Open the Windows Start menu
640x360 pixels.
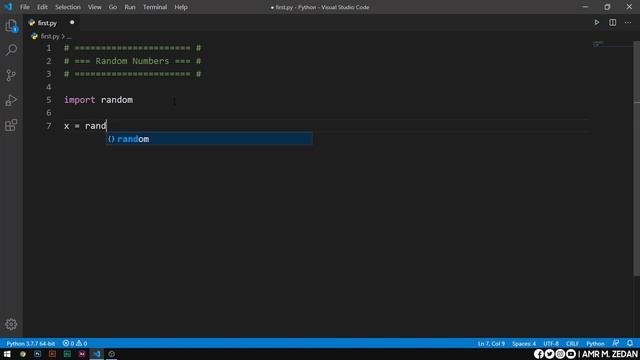tap(7, 354)
